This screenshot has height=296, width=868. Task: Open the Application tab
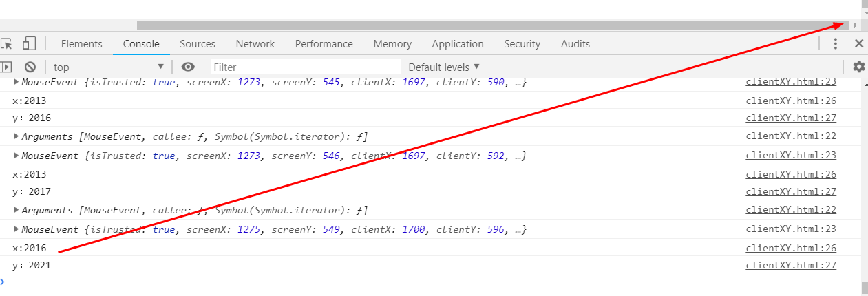point(458,44)
